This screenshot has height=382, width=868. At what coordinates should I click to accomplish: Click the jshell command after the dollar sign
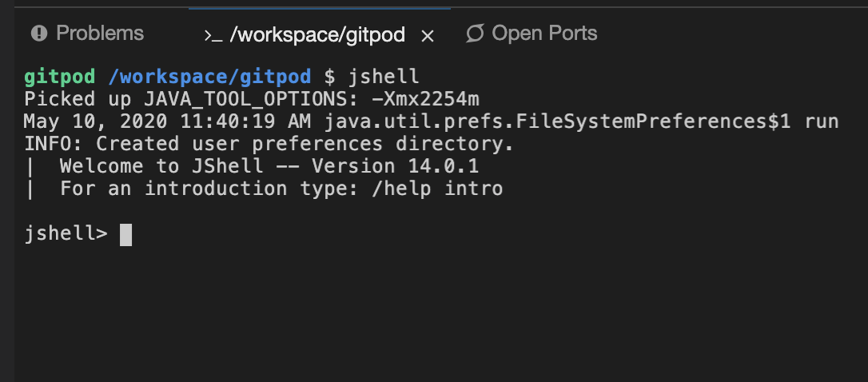384,77
